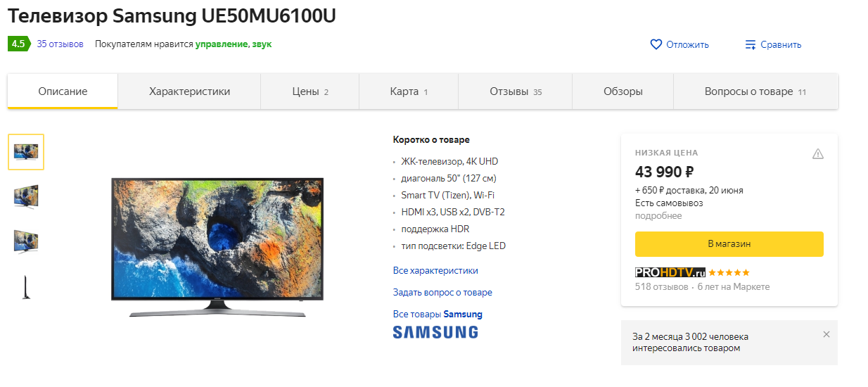Click the heart icon next to Отложить
868x387 pixels.
[x=656, y=44]
